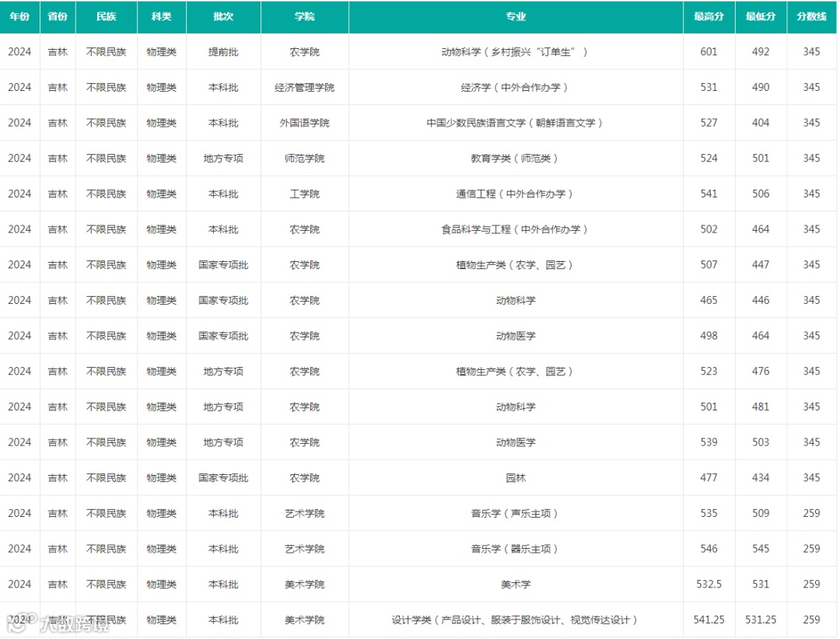This screenshot has height=639, width=840.
Task: Click the lowest score 404 cell
Action: 761,123
